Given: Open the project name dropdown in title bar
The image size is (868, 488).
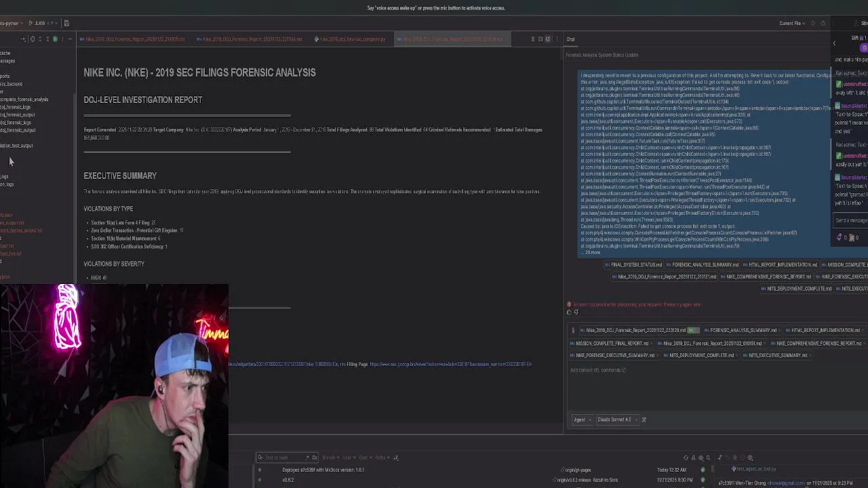Looking at the screenshot, I should tap(11, 23).
